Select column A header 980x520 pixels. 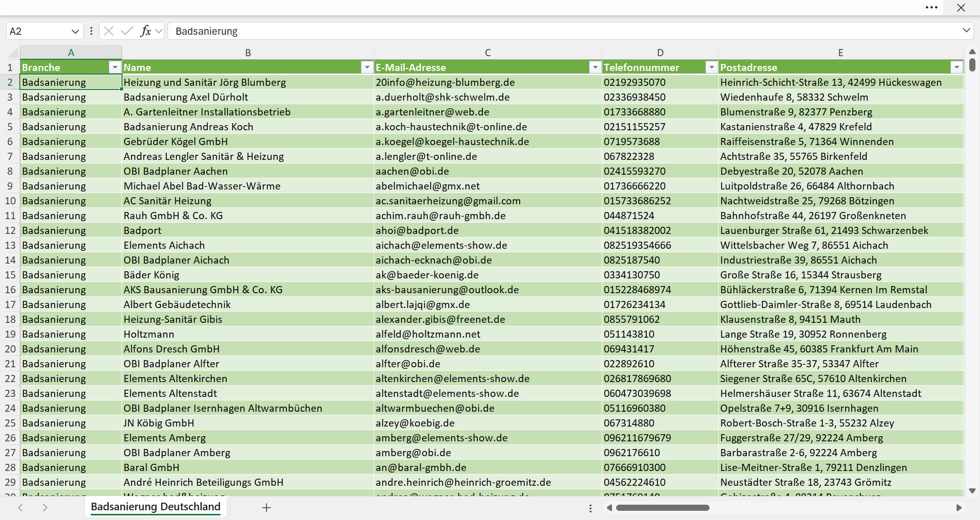(71, 53)
